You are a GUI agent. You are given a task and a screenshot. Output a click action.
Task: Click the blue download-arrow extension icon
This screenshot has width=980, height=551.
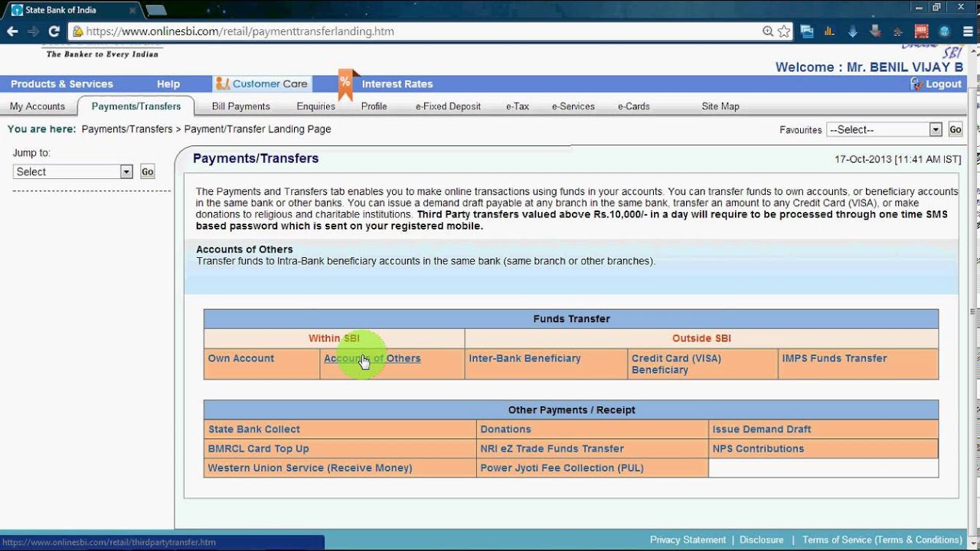pos(852,31)
